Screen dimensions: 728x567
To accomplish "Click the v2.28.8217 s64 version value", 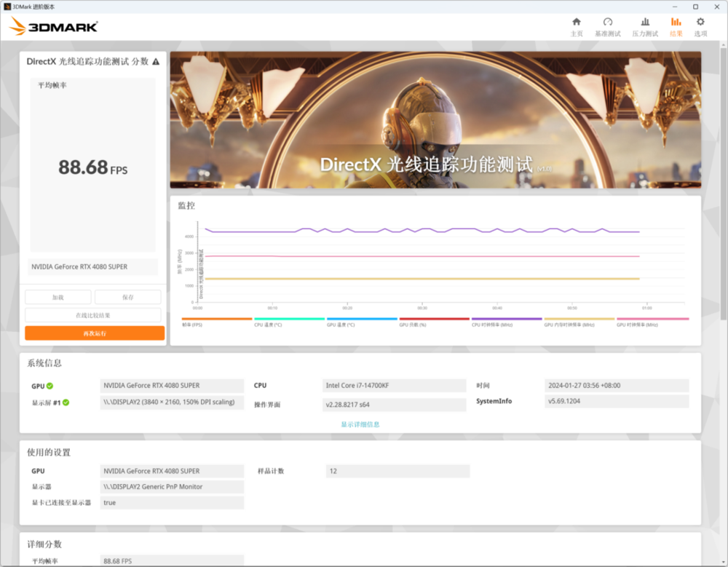I will pyautogui.click(x=394, y=405).
